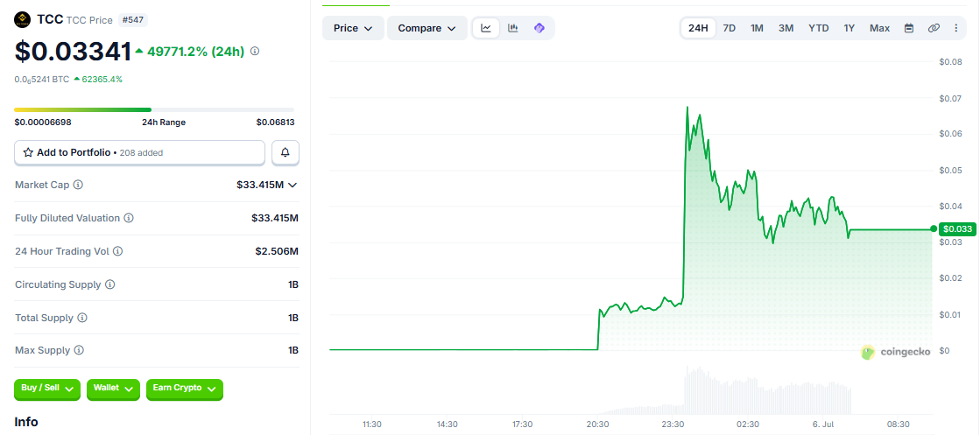Click the $0.06813 range high value
The image size is (980, 435).
(275, 123)
